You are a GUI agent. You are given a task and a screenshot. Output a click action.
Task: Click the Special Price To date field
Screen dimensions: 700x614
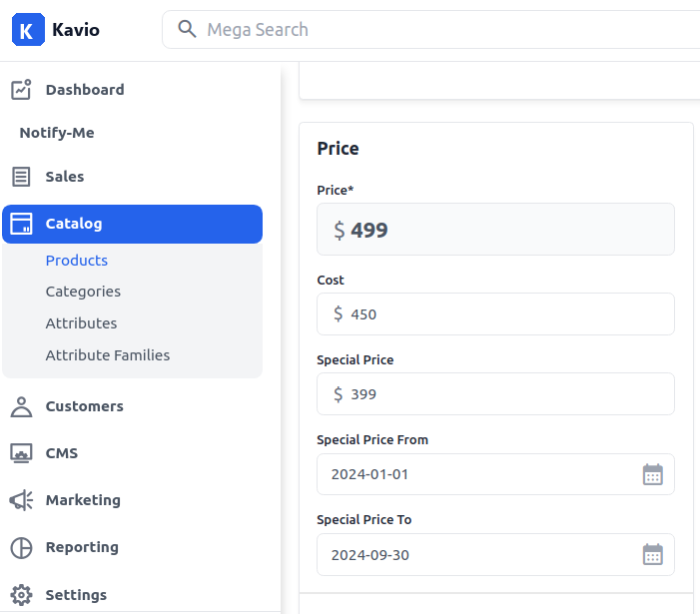[x=495, y=555]
